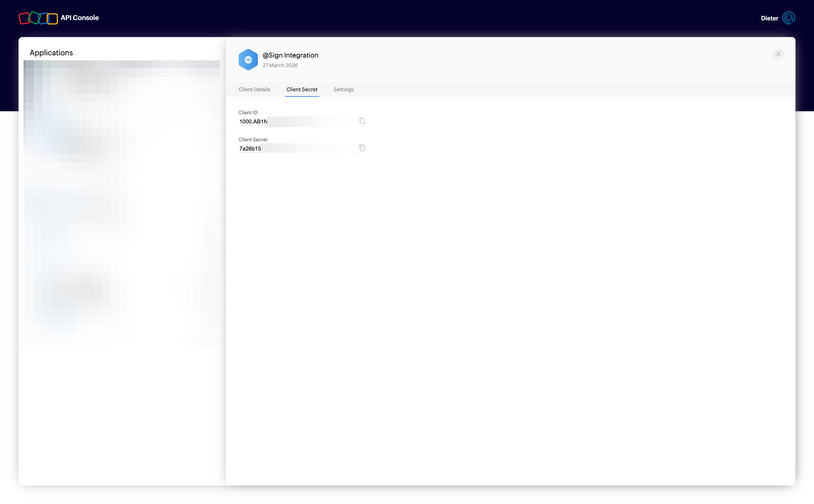The image size is (814, 504).
Task: Switch to the Client Details tab
Action: [x=254, y=89]
